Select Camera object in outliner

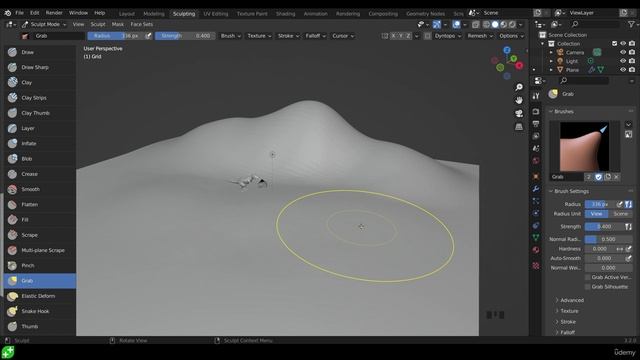coord(575,52)
